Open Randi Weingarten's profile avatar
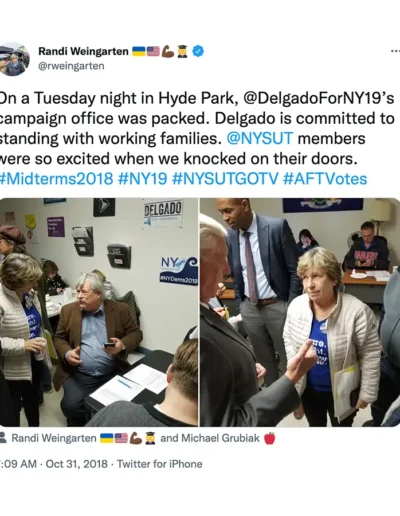Viewport: 400px width, 516px height. (14, 59)
